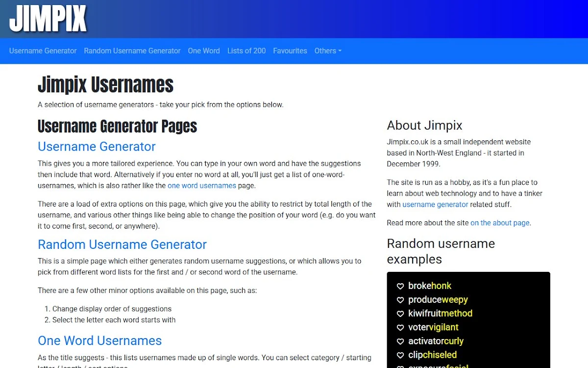Click the JIMPIX logo
This screenshot has width=588, height=368.
[x=48, y=19]
